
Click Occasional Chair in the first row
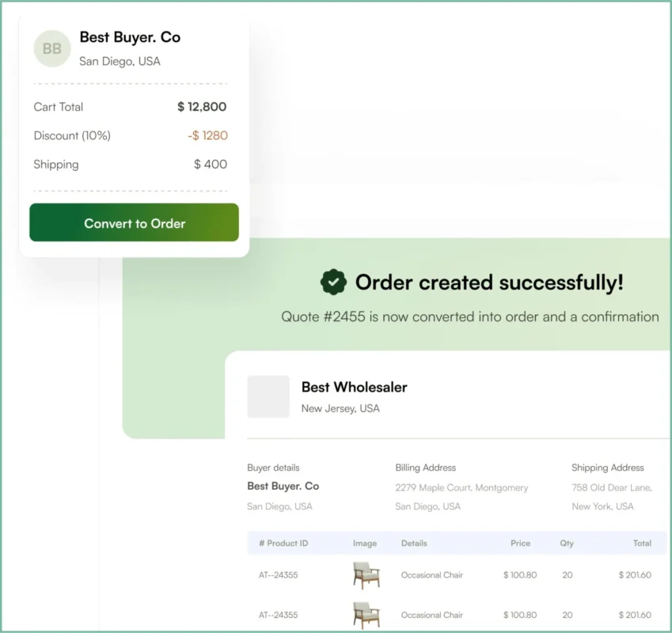[x=431, y=575]
